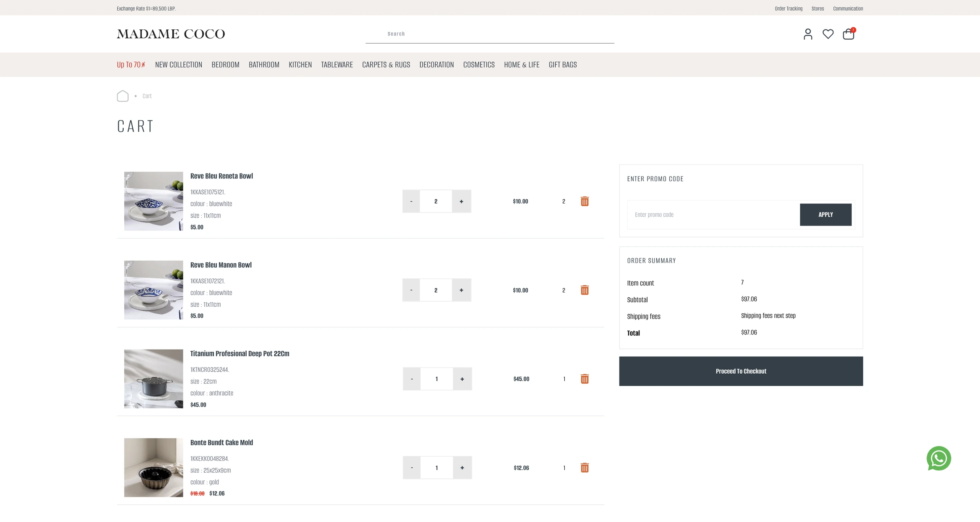Viewport: 980px width, 522px height.
Task: Increase quantity of Reve Bleu Reneta Bowl
Action: 461,201
